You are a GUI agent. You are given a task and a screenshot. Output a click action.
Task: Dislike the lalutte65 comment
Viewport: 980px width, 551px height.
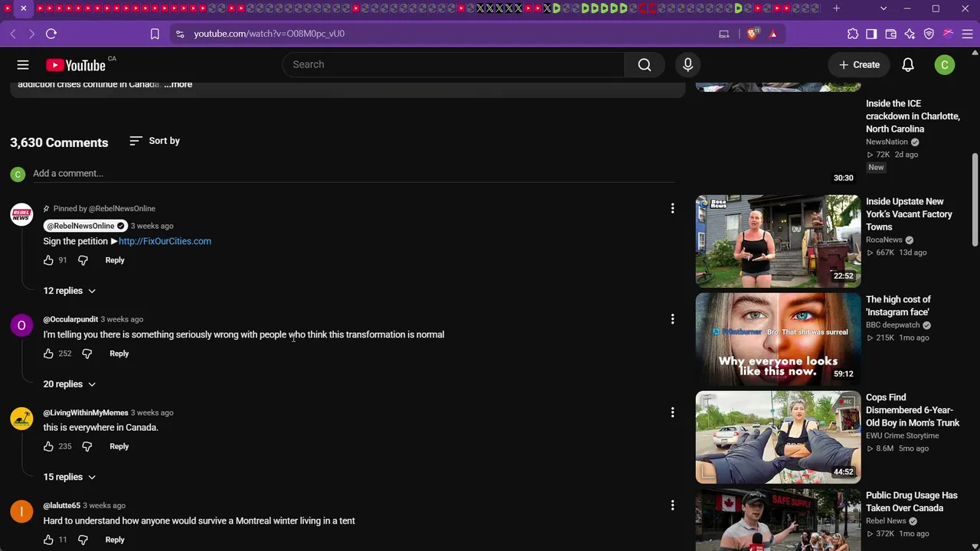tap(83, 540)
